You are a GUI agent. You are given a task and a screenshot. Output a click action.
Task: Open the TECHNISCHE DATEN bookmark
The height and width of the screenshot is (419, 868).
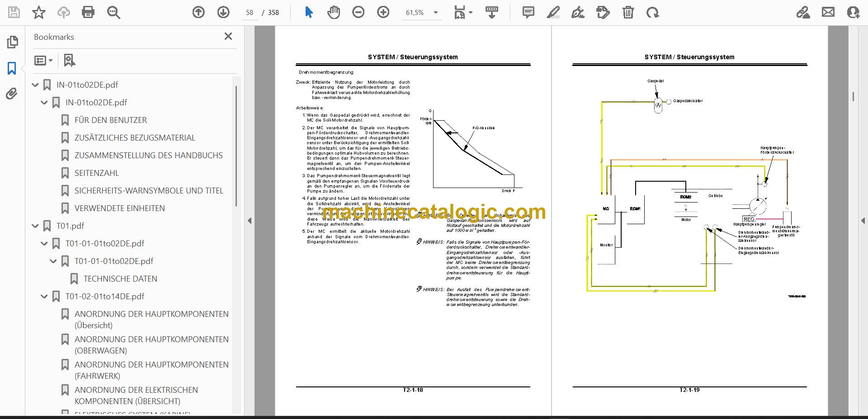[120, 279]
